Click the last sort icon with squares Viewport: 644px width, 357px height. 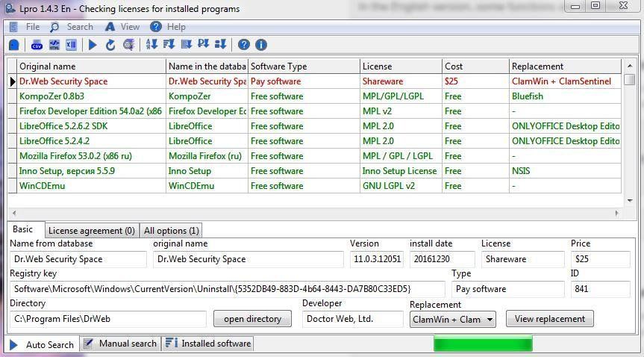tap(221, 44)
